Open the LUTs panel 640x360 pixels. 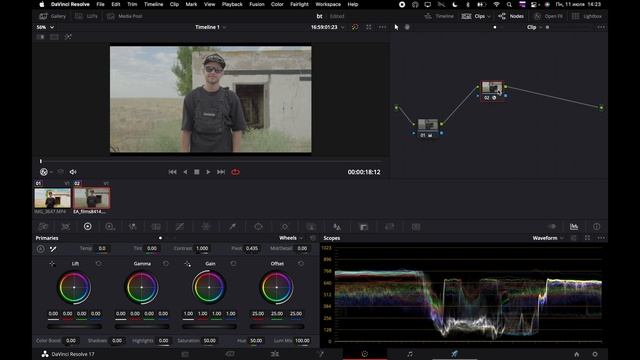[x=86, y=16]
